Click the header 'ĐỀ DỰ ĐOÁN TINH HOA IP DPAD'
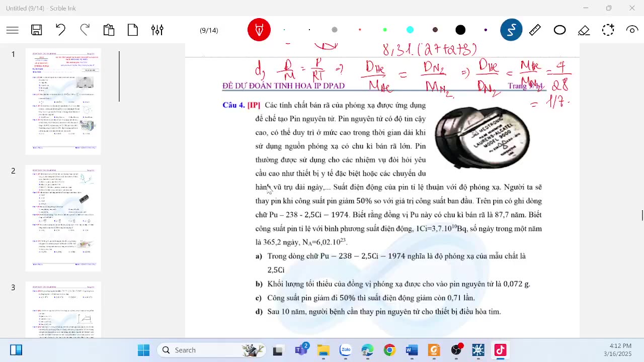Screen dimensions: 644x362 click(283, 86)
